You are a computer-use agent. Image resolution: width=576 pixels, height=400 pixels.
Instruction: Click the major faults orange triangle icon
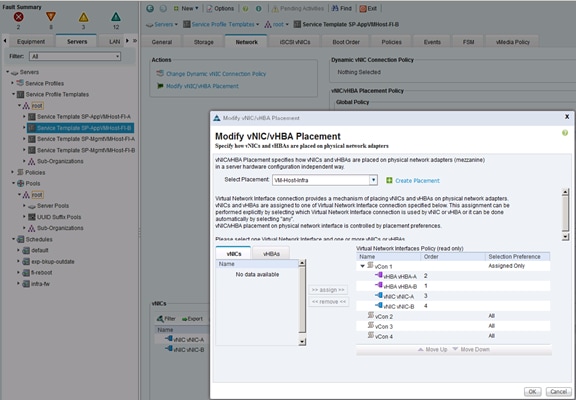51,17
